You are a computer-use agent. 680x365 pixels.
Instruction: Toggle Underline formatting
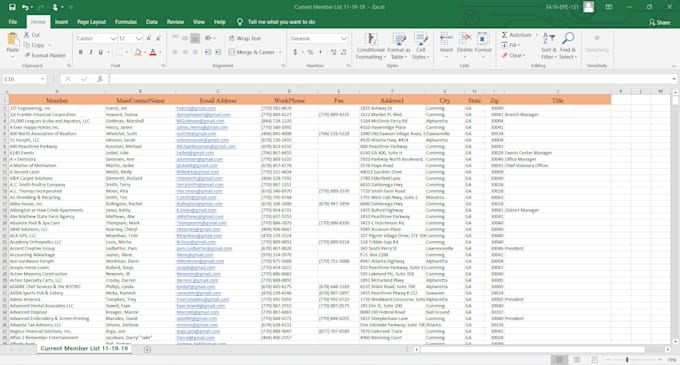[101, 52]
